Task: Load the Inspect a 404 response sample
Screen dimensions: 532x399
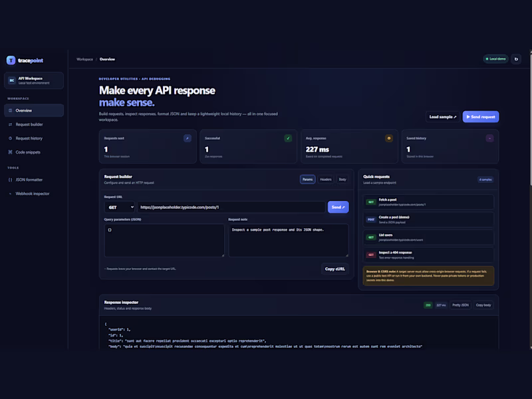Action: tap(428, 255)
